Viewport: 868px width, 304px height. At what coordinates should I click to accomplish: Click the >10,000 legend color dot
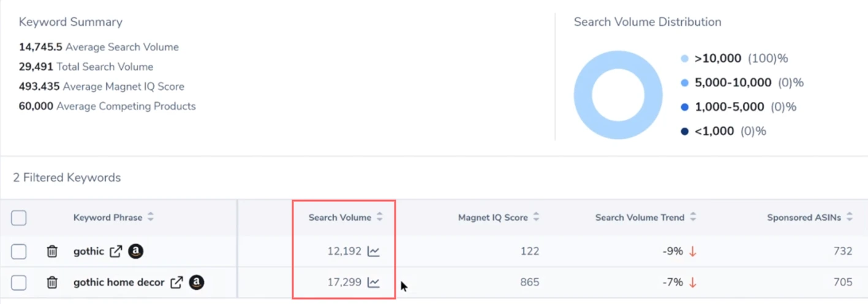(685, 59)
